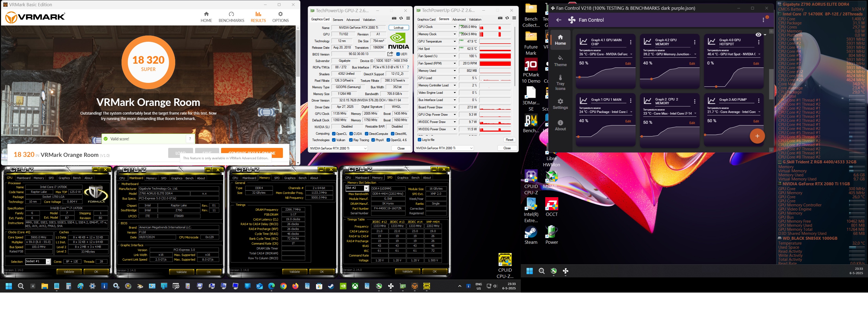Image resolution: width=868 pixels, height=334 pixels.
Task: Switch to Advanced tab in GPU-Z Graphics Card window
Action: [x=353, y=20]
